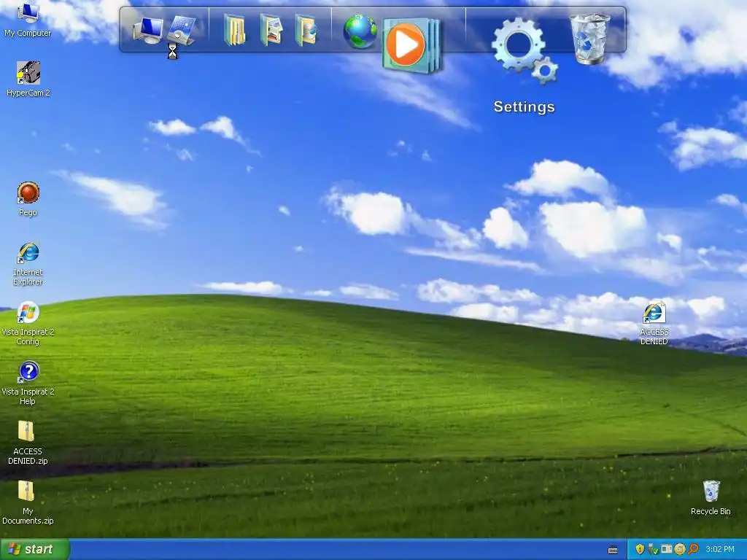
Task: Select the My Documents.zip file
Action: [x=28, y=503]
